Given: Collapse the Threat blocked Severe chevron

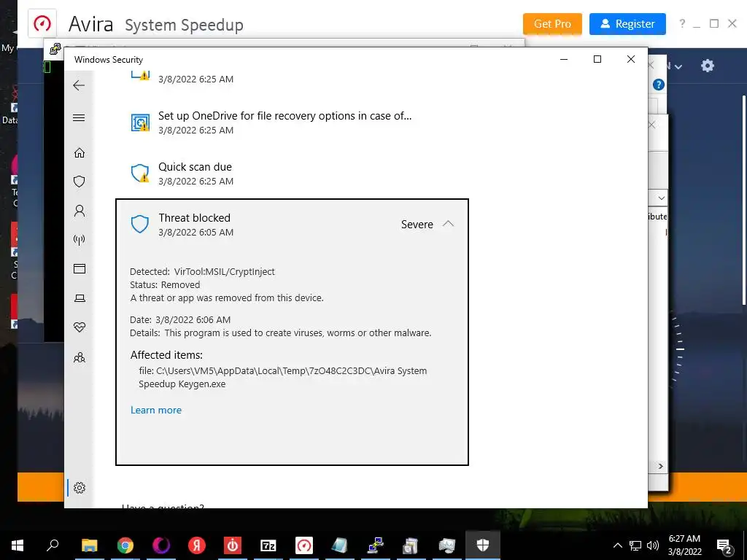Looking at the screenshot, I should coord(448,224).
